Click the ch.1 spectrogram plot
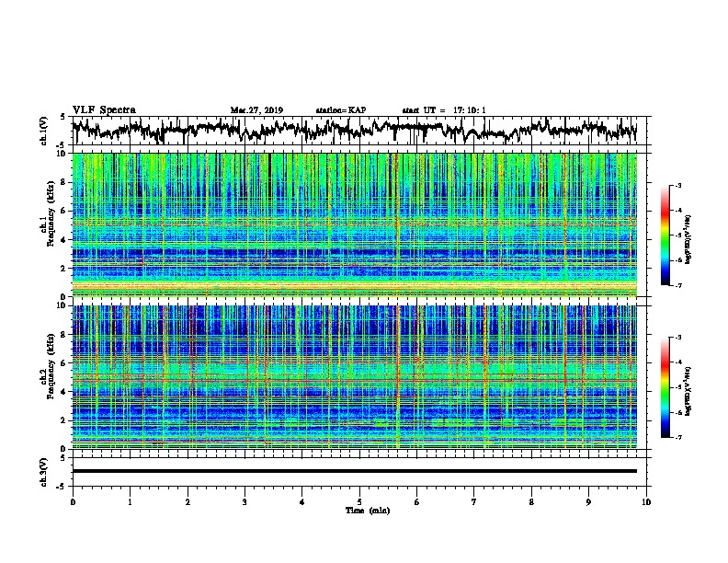Image resolution: width=728 pixels, height=563 pixels. (355, 224)
